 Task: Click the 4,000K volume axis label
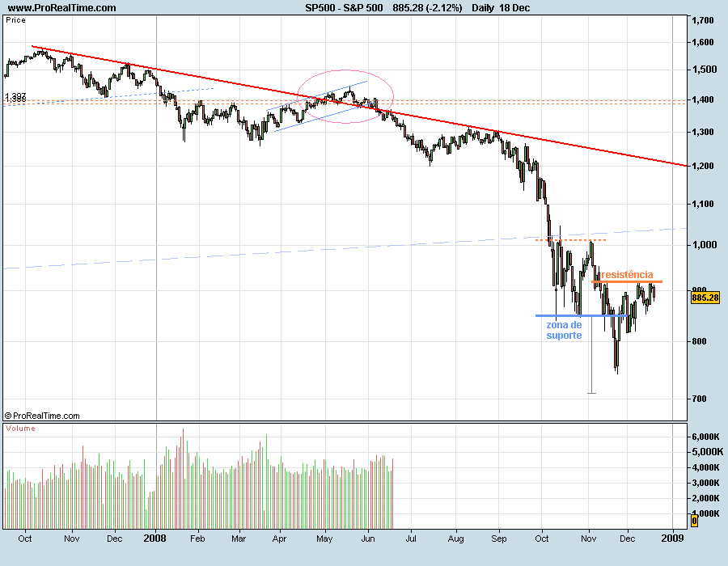coord(705,467)
